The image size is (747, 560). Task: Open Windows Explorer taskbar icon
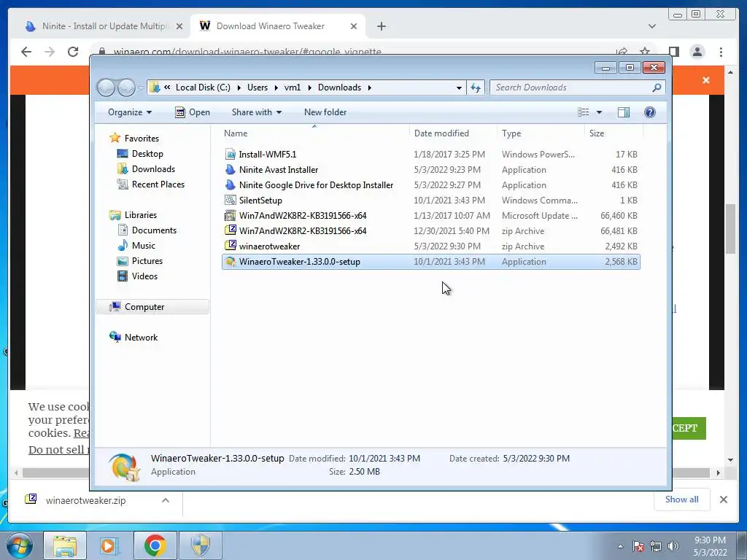click(x=65, y=545)
